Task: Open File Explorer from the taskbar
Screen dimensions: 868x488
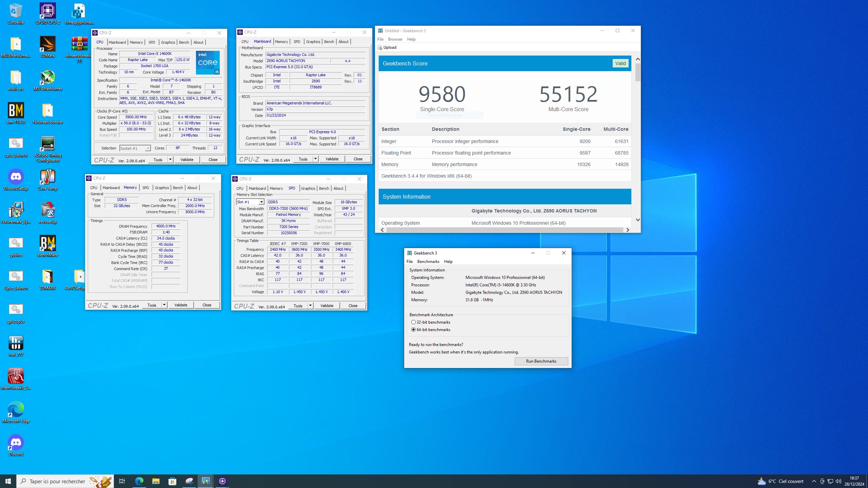Action: [156, 481]
